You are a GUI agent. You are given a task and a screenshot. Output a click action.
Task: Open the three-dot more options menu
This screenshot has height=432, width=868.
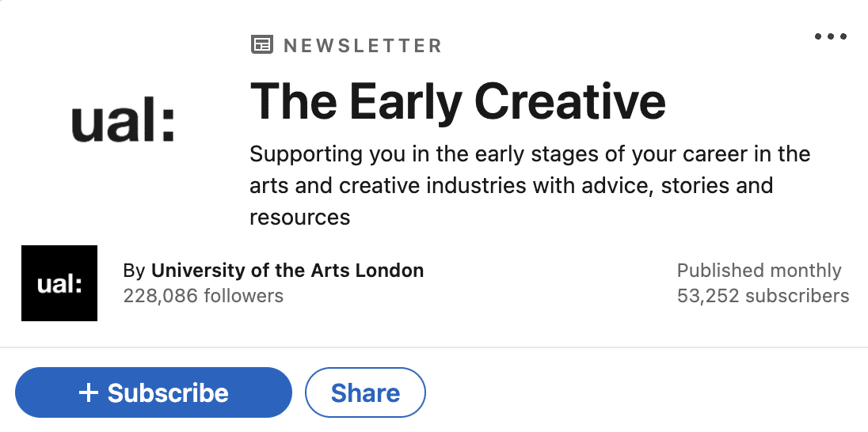[x=830, y=36]
